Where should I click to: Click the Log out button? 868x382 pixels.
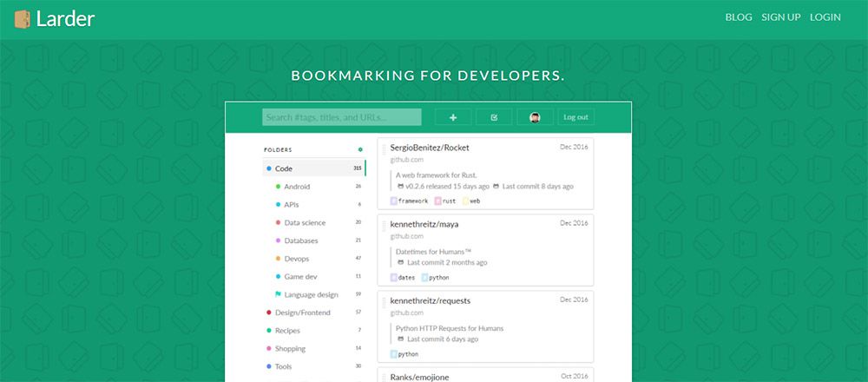click(575, 117)
